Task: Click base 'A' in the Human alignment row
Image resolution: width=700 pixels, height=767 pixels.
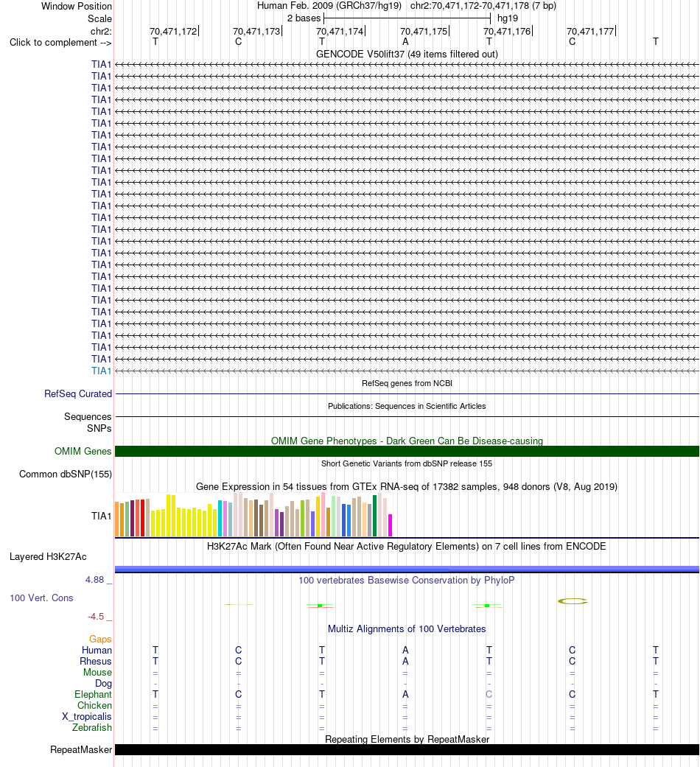Action: [405, 650]
